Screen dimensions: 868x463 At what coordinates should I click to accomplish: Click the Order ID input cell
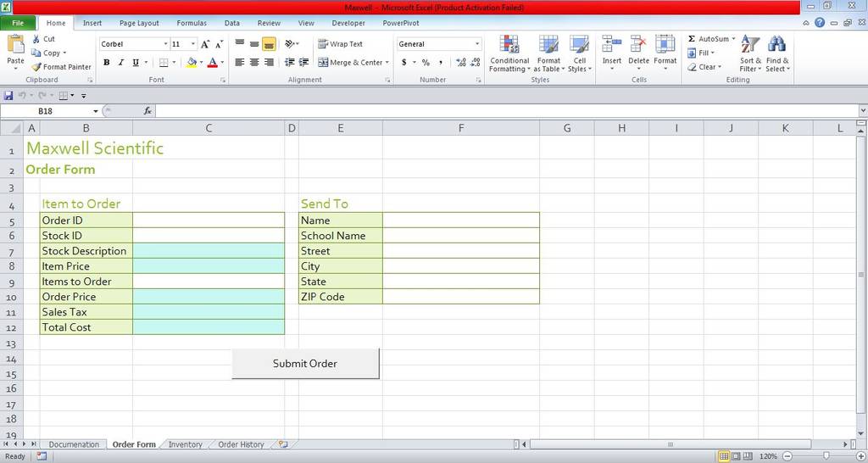pyautogui.click(x=209, y=220)
